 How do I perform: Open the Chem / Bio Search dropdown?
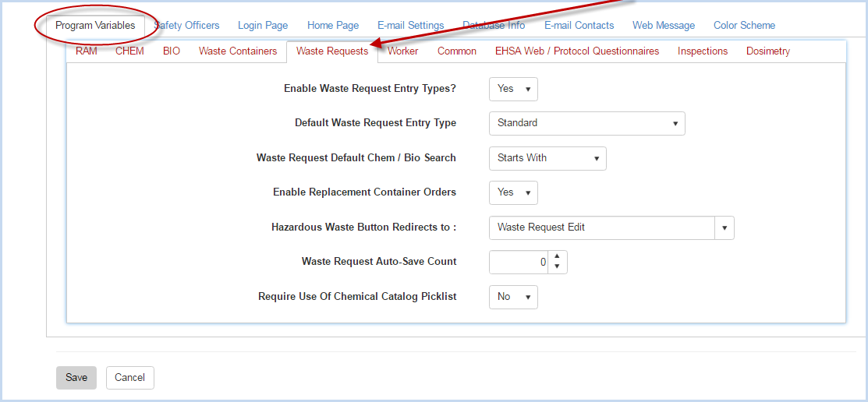pos(547,158)
